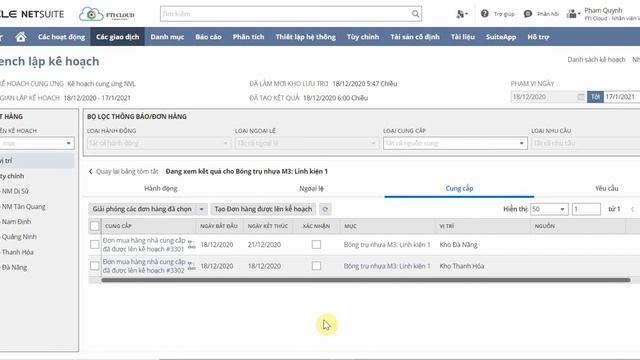Open the Trợ giúp help icon
The width and height of the screenshot is (640, 360).
[484, 13]
